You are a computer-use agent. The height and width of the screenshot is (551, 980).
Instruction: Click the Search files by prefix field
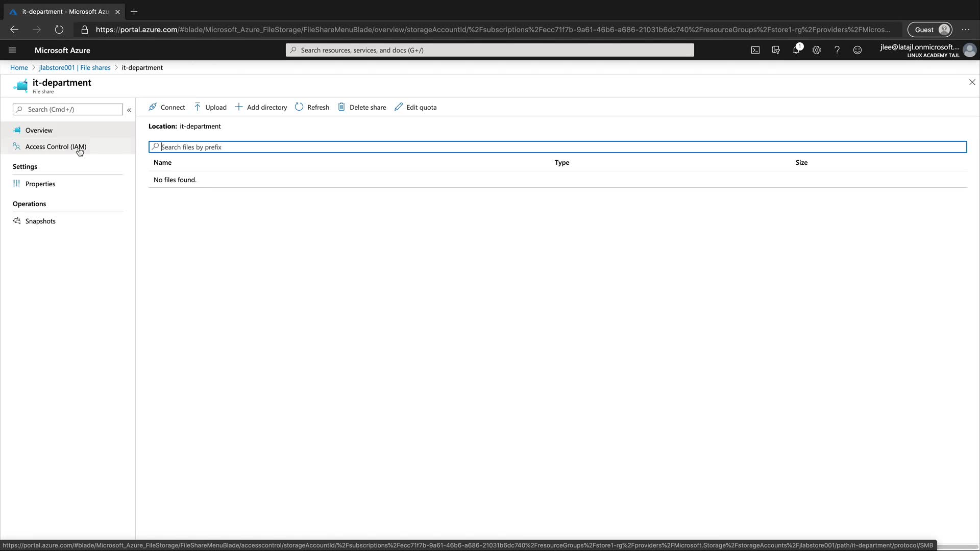point(557,147)
